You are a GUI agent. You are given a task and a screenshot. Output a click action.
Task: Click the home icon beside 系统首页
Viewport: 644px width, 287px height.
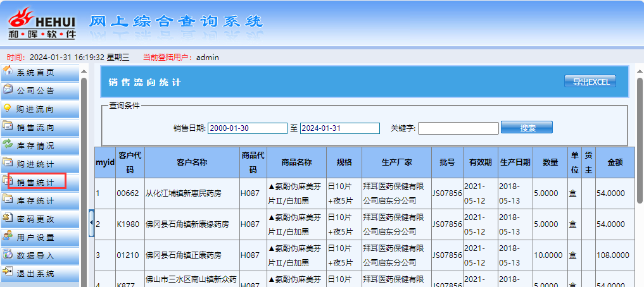(8, 71)
